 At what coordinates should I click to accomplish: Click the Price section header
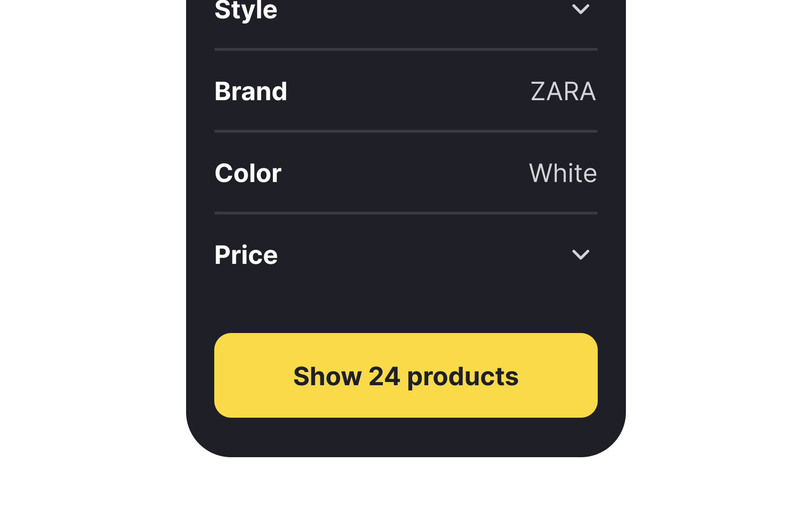(246, 254)
